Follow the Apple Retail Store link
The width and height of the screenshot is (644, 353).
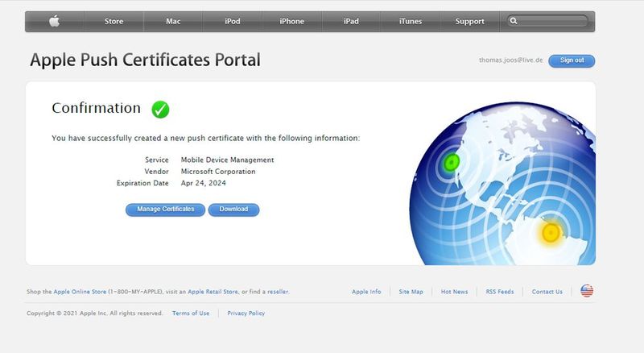click(213, 292)
